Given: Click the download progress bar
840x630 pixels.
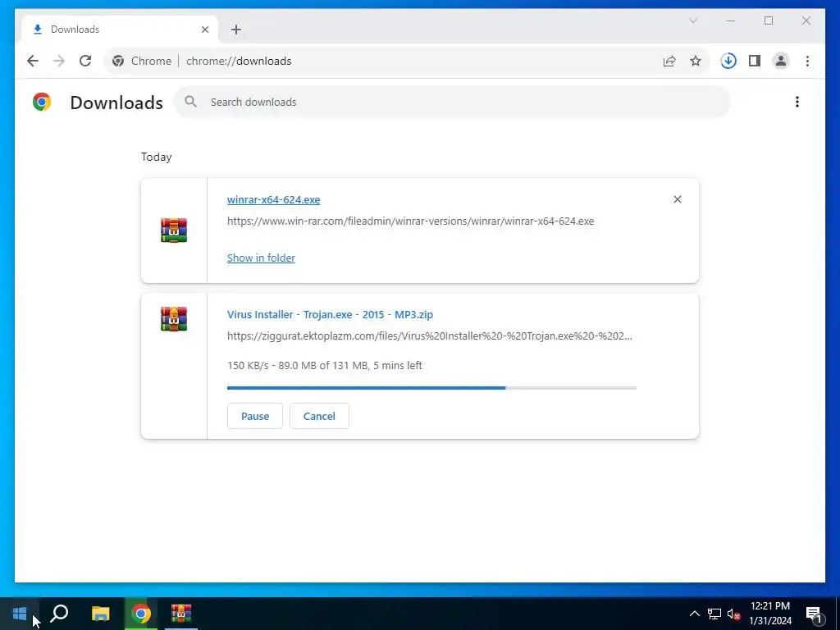Looking at the screenshot, I should click(431, 387).
